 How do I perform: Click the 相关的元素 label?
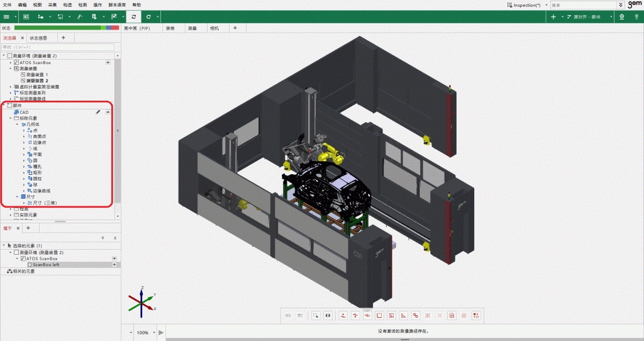(21, 271)
